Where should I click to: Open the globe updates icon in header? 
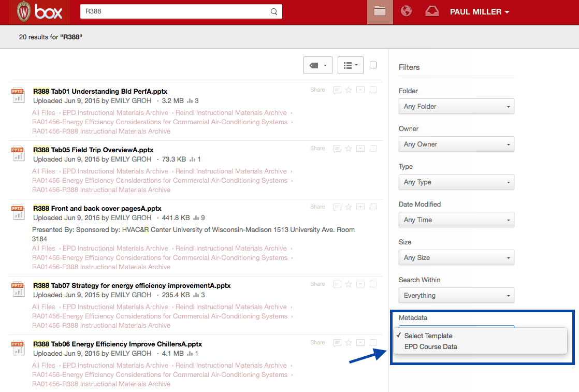pyautogui.click(x=406, y=11)
